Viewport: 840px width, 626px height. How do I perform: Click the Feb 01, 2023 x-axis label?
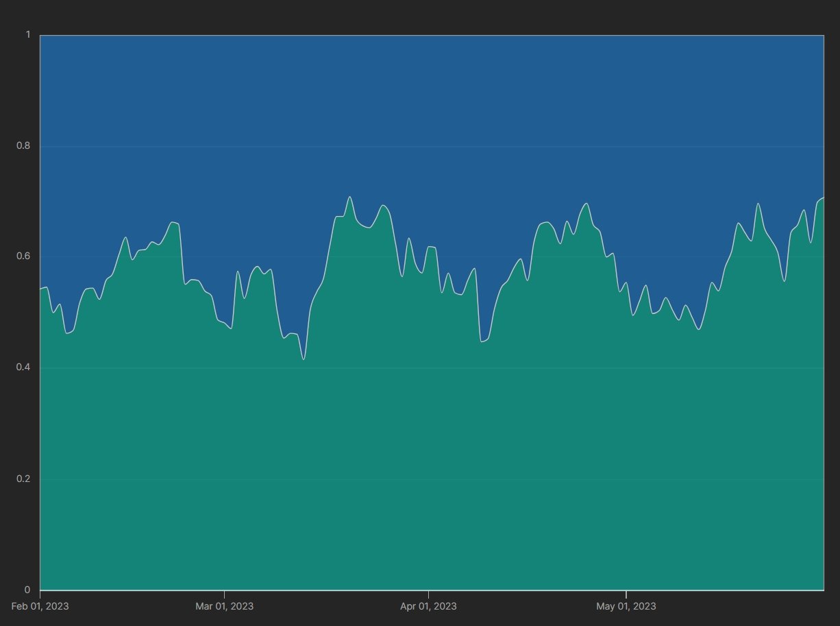click(x=40, y=606)
